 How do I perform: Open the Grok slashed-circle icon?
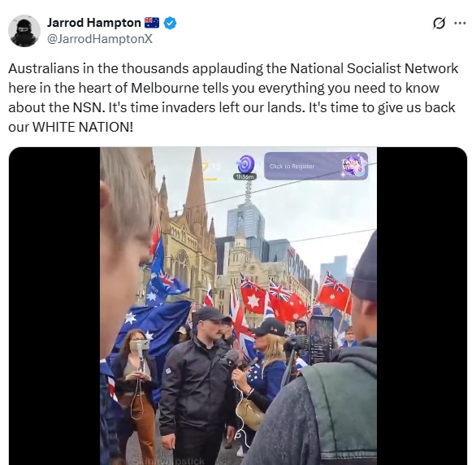[x=439, y=23]
